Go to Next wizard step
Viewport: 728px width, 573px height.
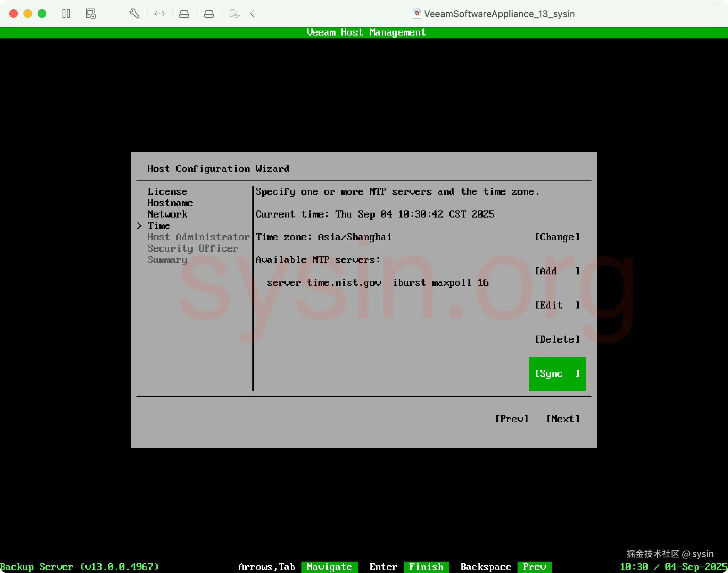563,419
